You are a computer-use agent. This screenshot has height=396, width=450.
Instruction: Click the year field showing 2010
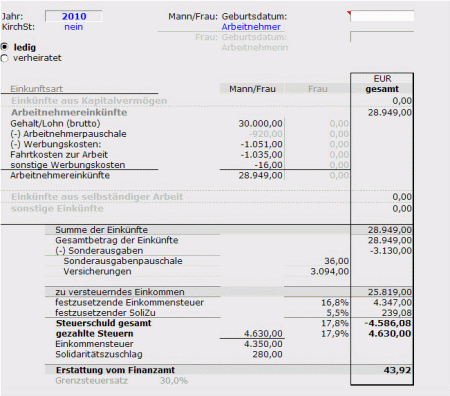[74, 16]
